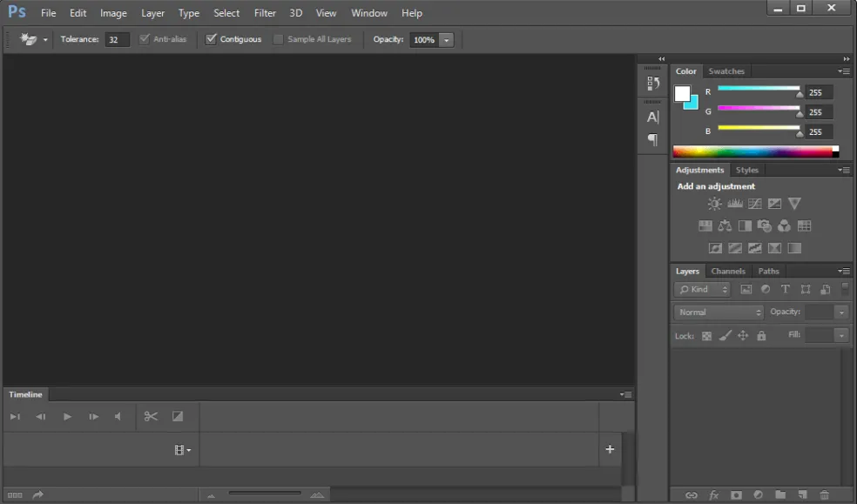Add media with the timeline plus button
The width and height of the screenshot is (857, 504).
[x=610, y=449]
